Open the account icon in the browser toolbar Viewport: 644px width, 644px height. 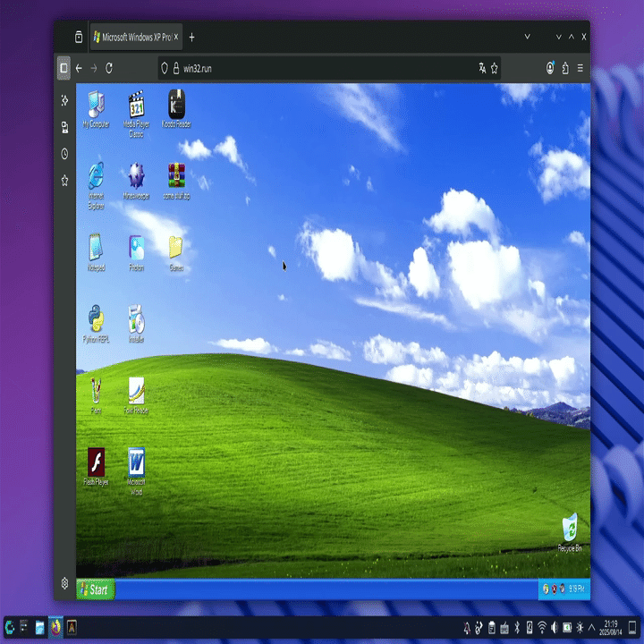click(550, 68)
